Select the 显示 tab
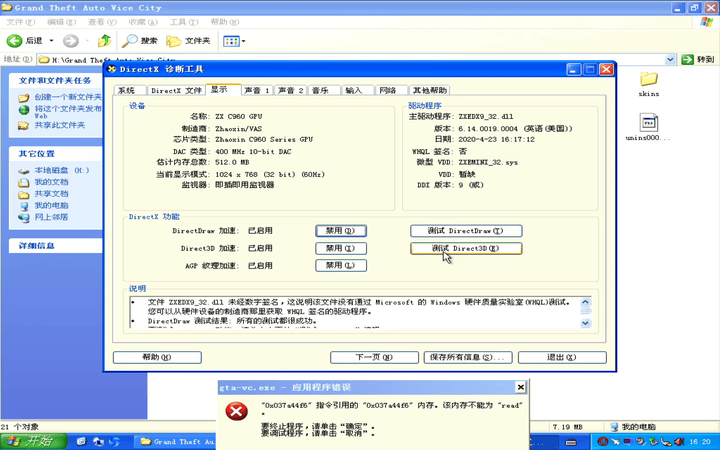This screenshot has width=720, height=450. pos(223,90)
